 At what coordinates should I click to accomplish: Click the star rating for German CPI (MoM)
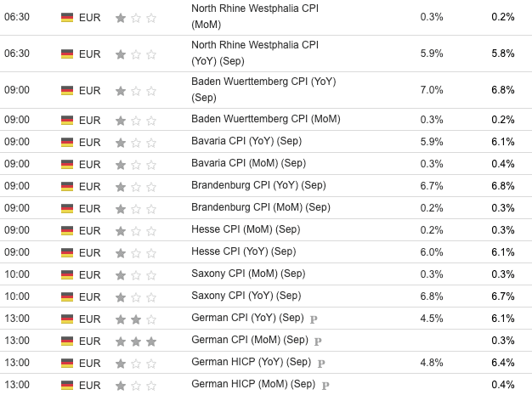135,341
